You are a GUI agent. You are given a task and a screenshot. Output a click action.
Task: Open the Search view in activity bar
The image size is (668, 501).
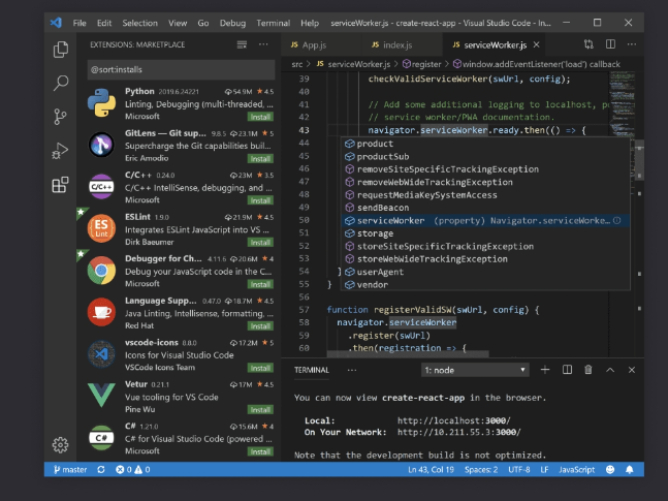60,83
